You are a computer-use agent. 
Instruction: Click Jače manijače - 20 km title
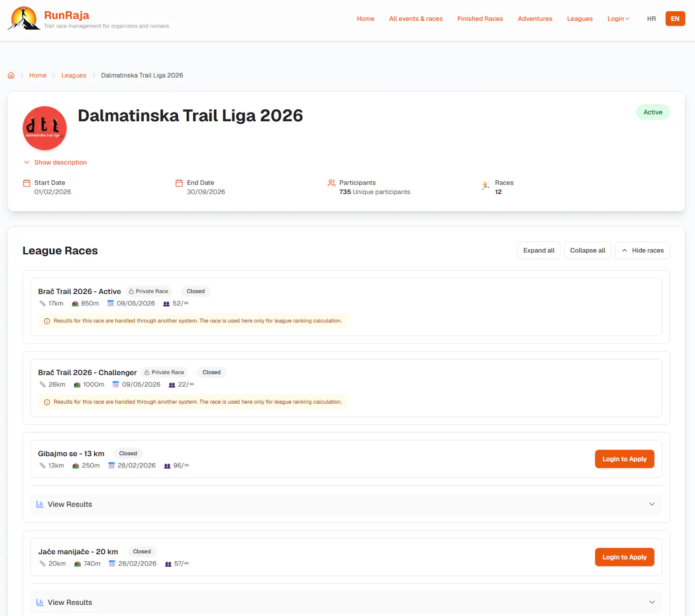tap(78, 552)
